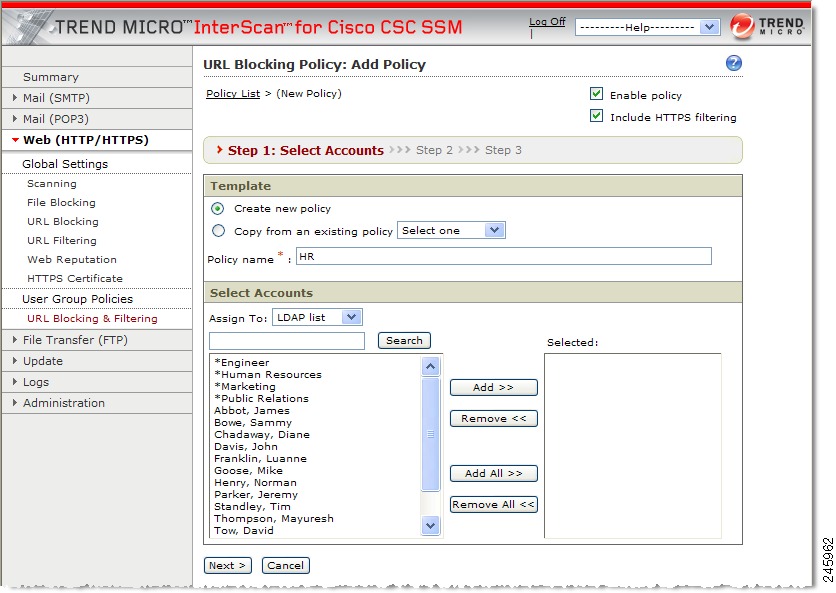Open Web Reputation settings
Viewport: 836px width, 593px height.
(72, 260)
